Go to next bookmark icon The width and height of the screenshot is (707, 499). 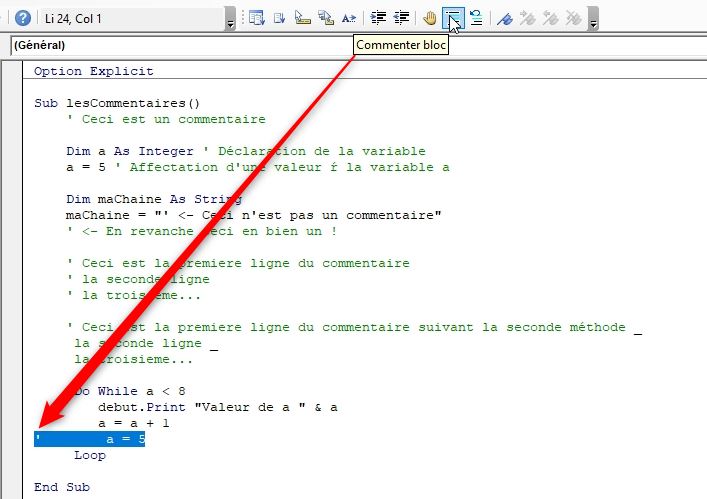click(528, 18)
